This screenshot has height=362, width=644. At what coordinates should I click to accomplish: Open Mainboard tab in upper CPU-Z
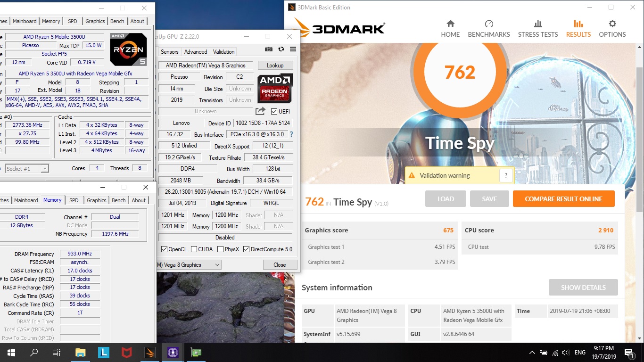[x=25, y=21]
